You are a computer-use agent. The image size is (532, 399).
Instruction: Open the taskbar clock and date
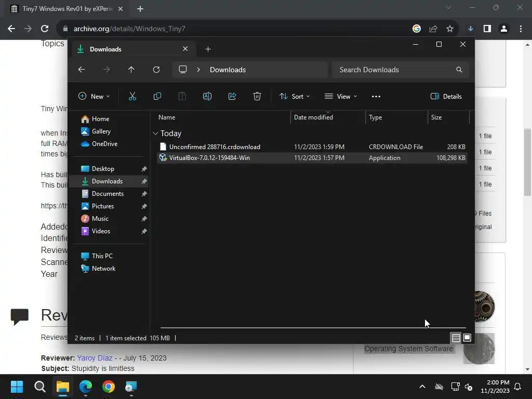[495, 387]
